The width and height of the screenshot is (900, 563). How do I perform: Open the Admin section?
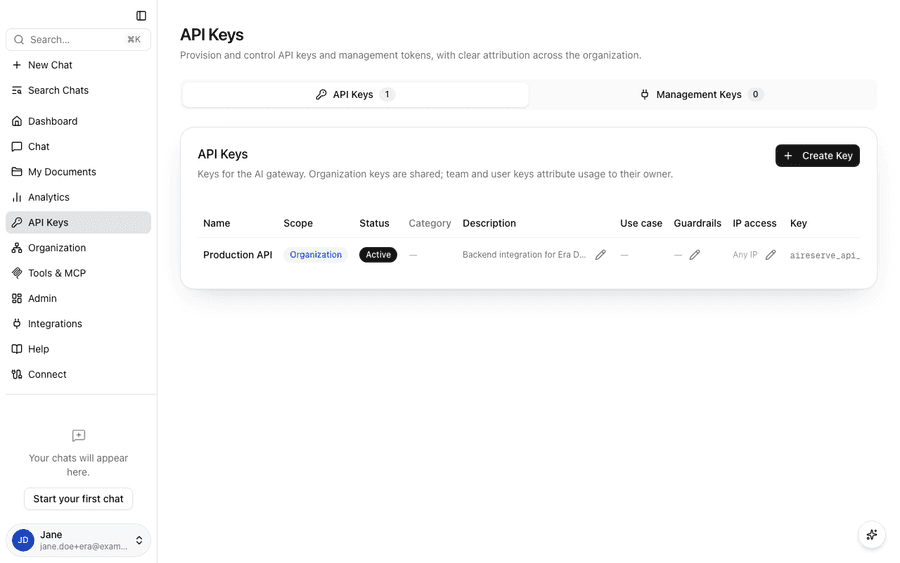point(78,298)
